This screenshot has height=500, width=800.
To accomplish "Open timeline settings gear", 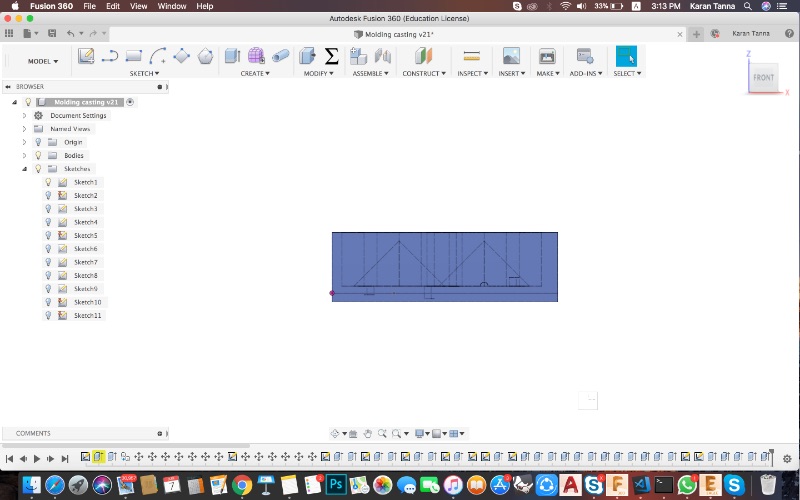I will 787,459.
